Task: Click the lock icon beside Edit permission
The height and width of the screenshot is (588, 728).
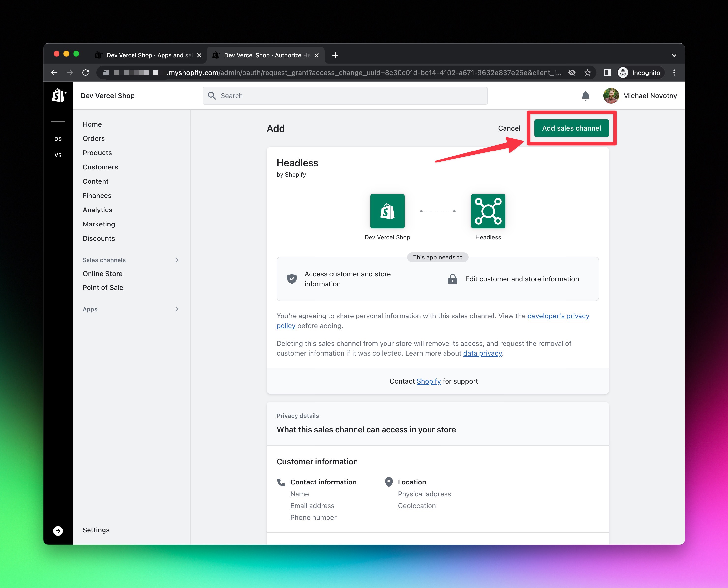Action: 452,279
